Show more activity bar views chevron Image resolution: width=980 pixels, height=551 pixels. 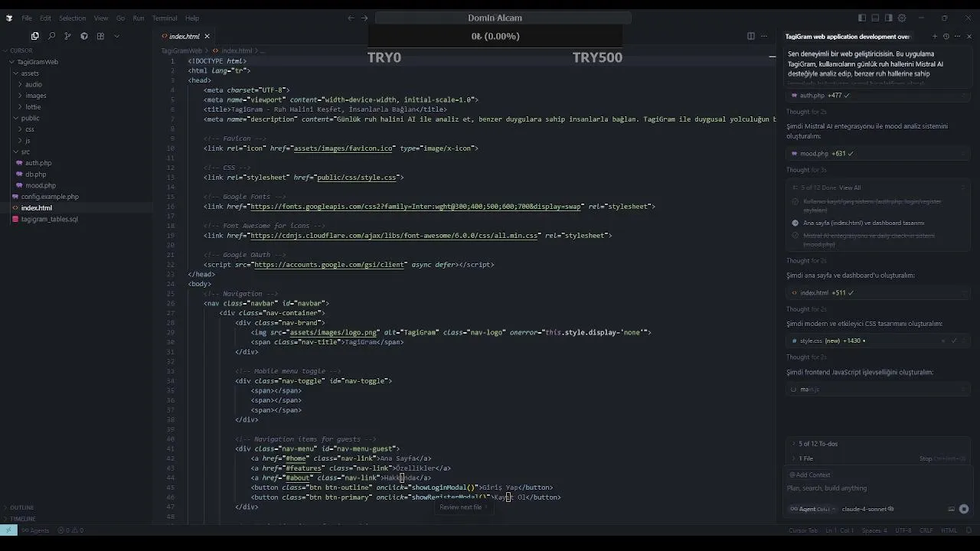click(116, 36)
